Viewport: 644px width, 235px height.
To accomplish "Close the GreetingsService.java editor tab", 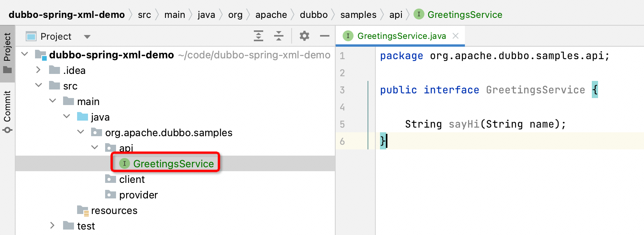I will [456, 36].
